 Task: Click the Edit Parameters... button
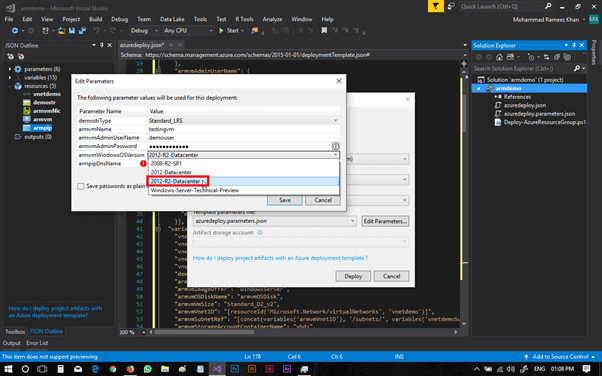pos(385,221)
